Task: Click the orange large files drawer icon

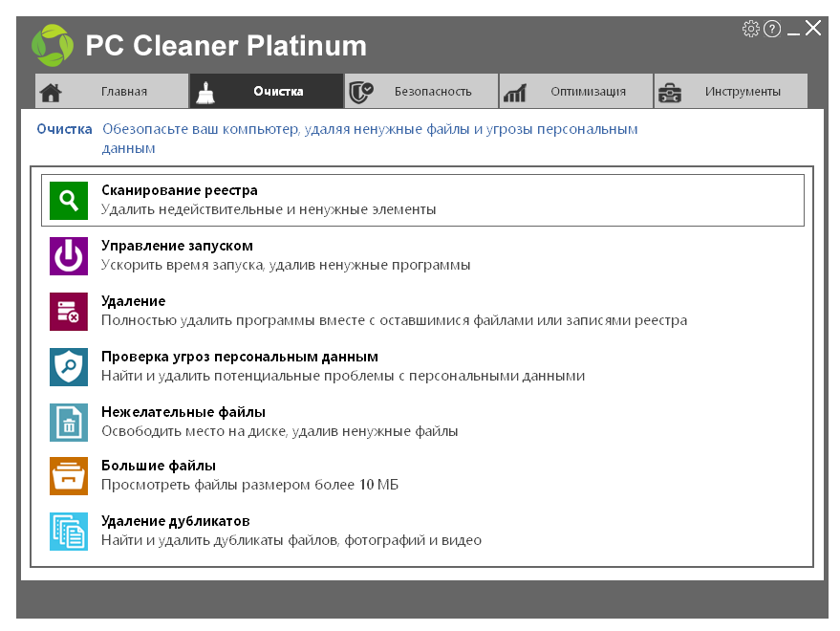Action: [69, 476]
